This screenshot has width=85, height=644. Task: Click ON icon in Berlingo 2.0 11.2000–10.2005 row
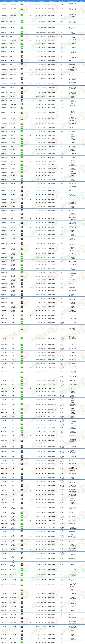(22, 104)
